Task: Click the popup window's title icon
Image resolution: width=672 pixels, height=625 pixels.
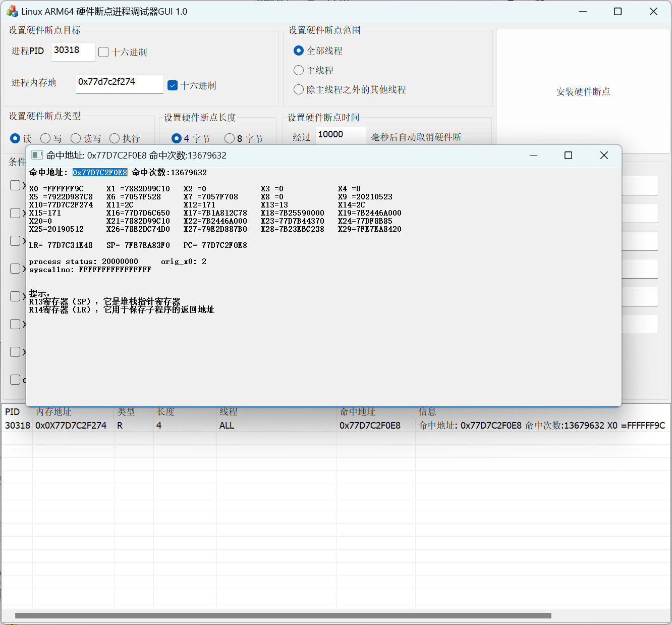Action: coord(37,155)
